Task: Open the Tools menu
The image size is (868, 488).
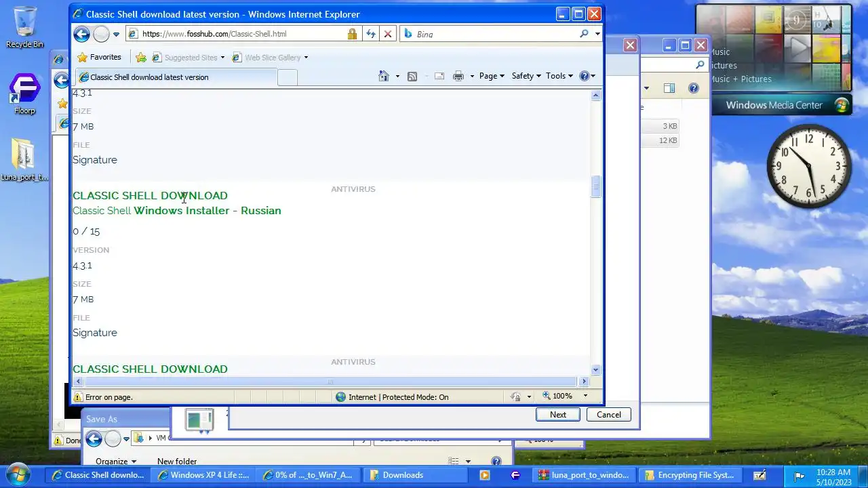Action: [559, 76]
